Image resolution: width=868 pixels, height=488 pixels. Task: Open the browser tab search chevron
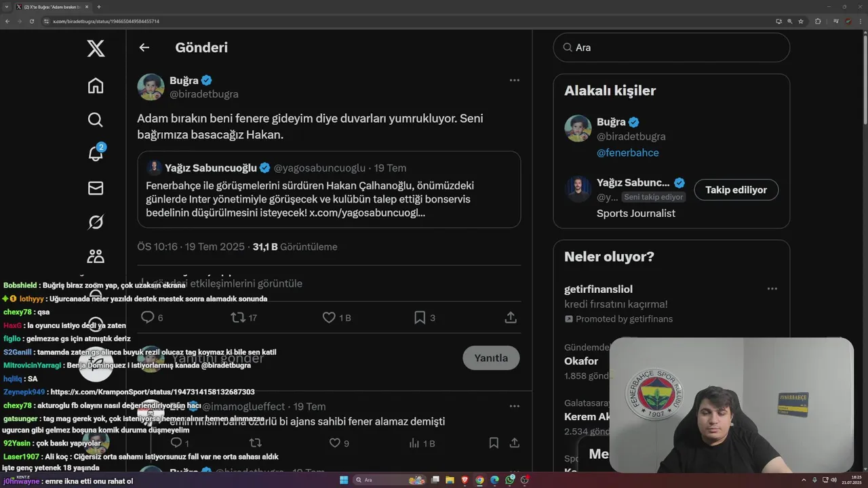[x=7, y=7]
